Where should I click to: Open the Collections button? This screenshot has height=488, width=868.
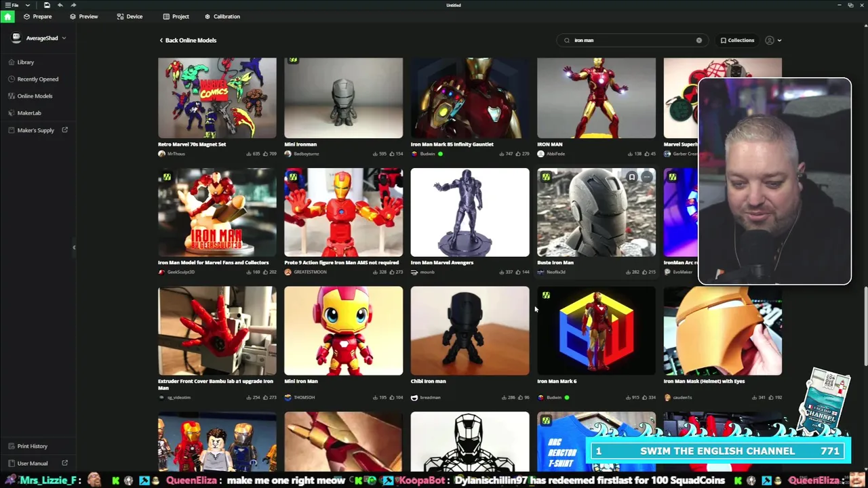pyautogui.click(x=737, y=40)
